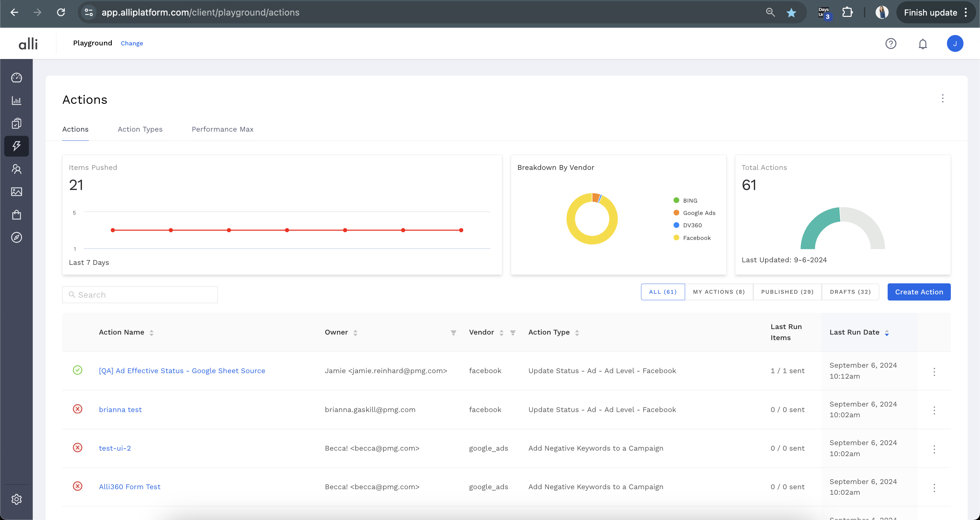Open the audiences people sidebar icon
Screen dimensions: 980x520
coord(16,169)
